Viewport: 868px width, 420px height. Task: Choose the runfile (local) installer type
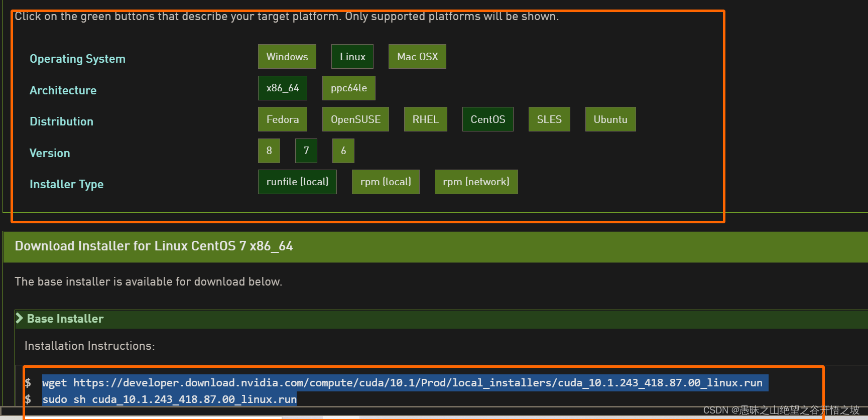click(x=297, y=182)
